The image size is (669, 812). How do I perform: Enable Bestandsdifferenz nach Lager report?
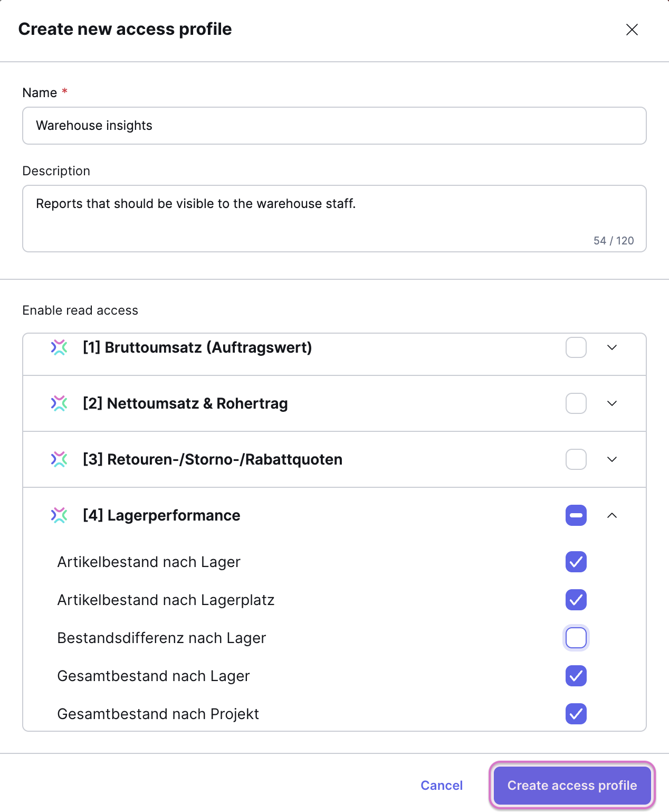(x=576, y=638)
